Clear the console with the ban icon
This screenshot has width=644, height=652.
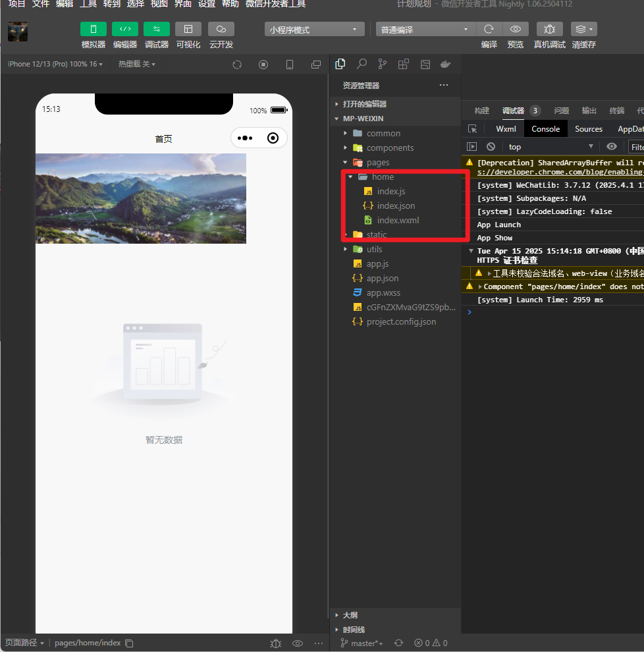click(491, 147)
